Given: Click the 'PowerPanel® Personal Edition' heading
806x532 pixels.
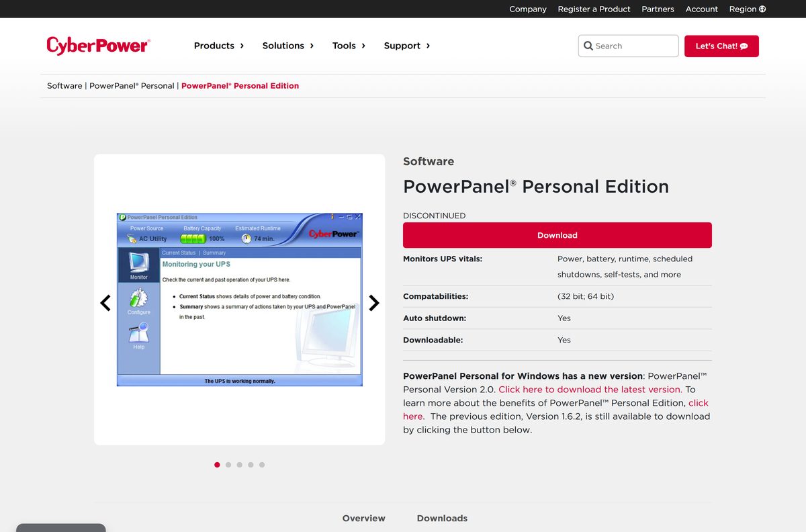Looking at the screenshot, I should pyautogui.click(x=536, y=187).
